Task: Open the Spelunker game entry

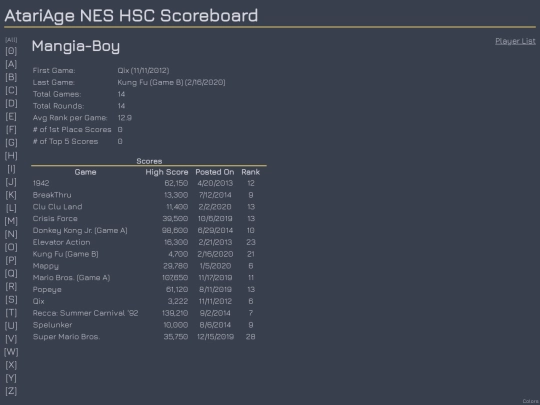Action: coord(52,325)
